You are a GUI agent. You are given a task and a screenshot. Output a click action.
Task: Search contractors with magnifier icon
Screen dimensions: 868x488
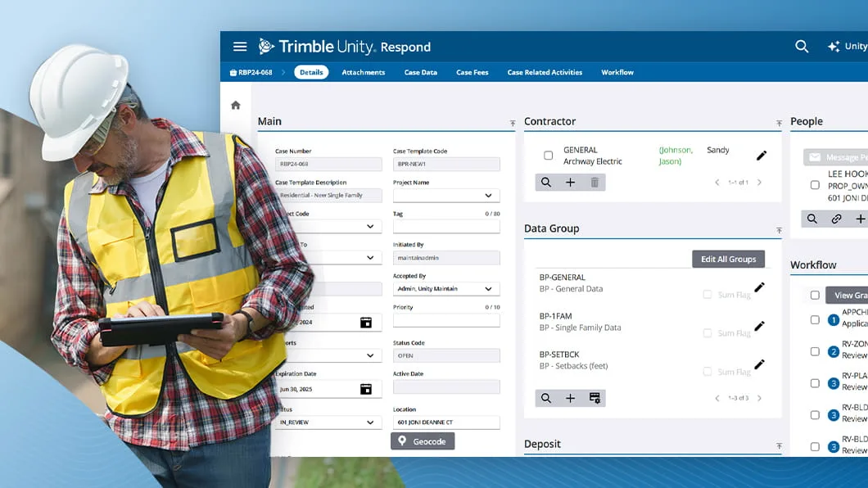point(546,182)
